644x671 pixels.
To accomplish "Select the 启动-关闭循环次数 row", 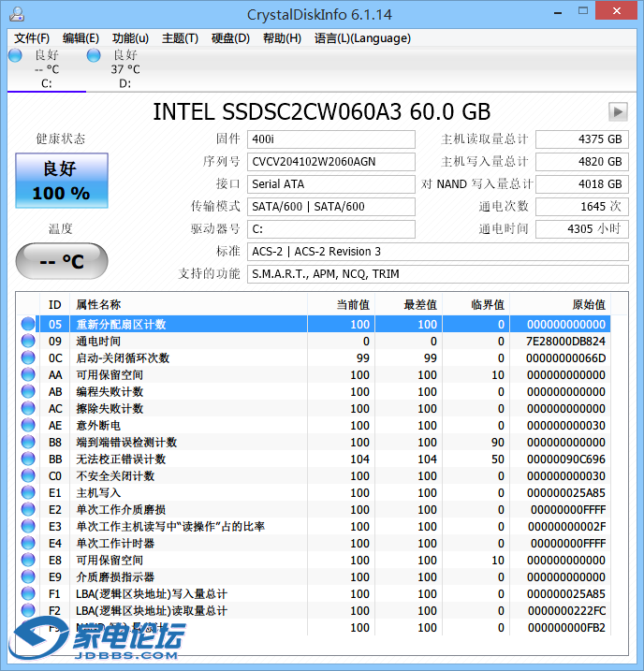I will (314, 357).
